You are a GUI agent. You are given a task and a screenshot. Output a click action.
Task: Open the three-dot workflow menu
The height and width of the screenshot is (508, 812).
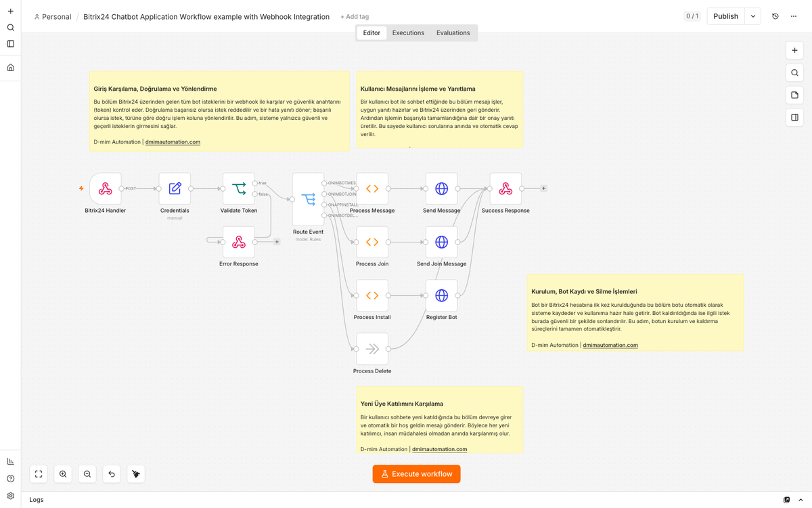(x=794, y=16)
